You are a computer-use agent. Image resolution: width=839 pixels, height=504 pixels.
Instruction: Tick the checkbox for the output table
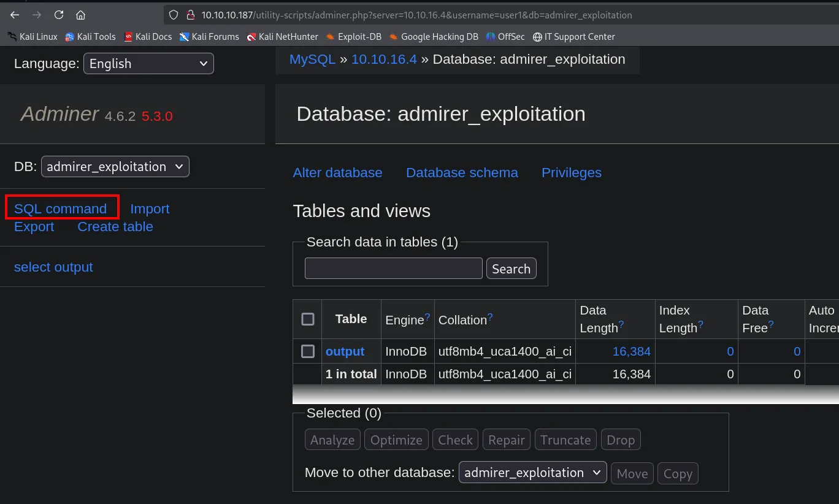click(308, 351)
